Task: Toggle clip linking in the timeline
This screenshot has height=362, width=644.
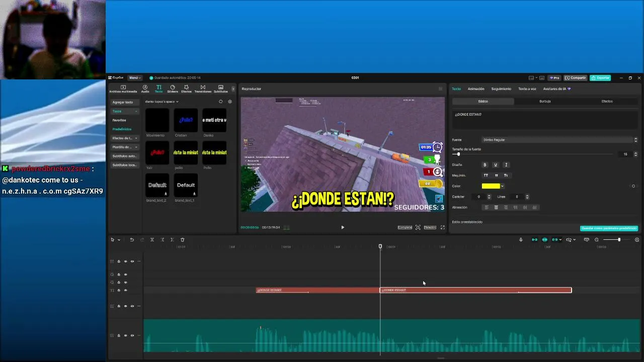Action: point(555,240)
